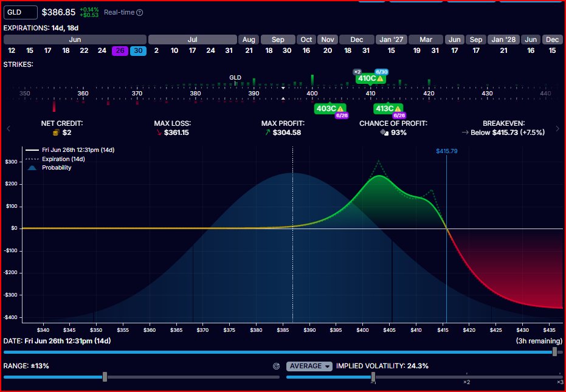The width and height of the screenshot is (566, 392).
Task: Click the date slider handle
Action: click(x=555, y=352)
